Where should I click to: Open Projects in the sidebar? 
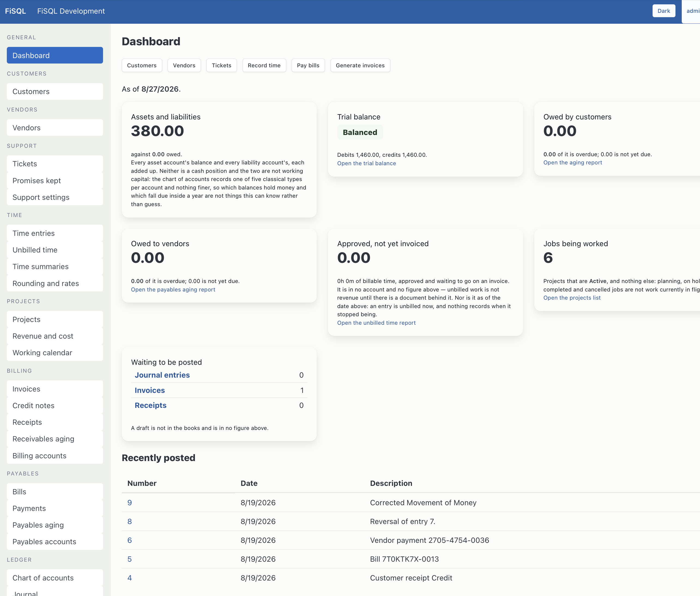coord(55,319)
